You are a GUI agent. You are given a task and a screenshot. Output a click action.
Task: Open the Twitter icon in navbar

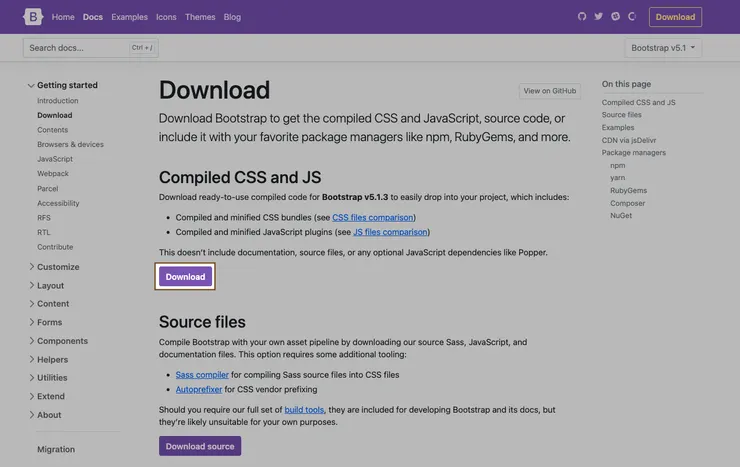(598, 17)
